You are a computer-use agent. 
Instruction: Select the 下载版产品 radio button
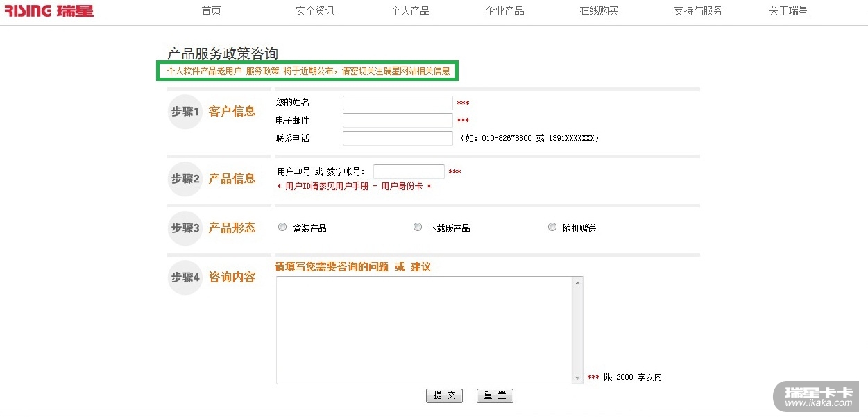click(418, 227)
